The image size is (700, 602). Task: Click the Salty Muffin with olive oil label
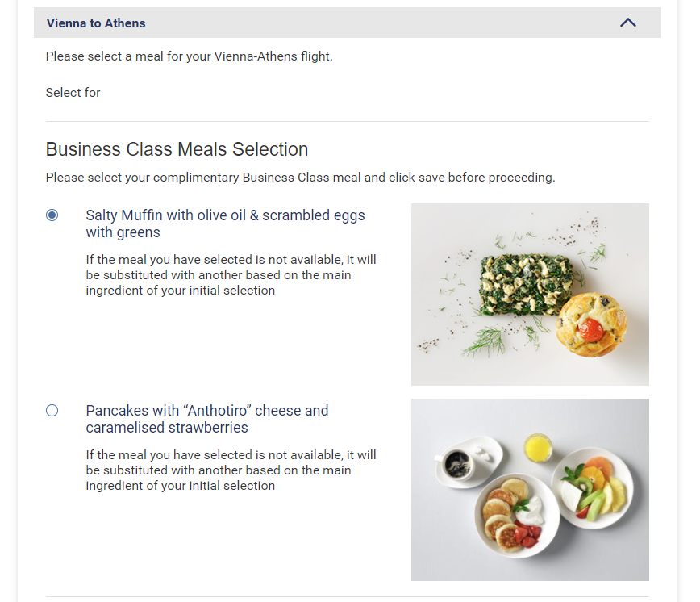coord(225,224)
